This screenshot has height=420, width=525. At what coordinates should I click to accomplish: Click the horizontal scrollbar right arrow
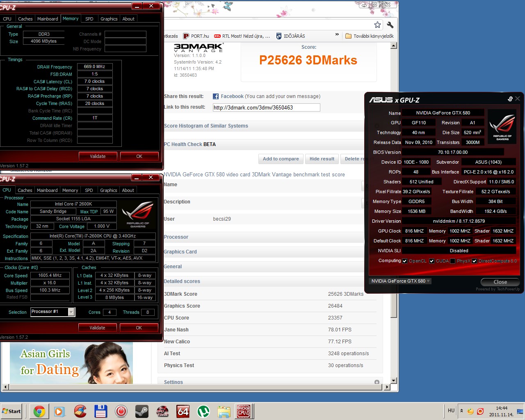click(387, 387)
